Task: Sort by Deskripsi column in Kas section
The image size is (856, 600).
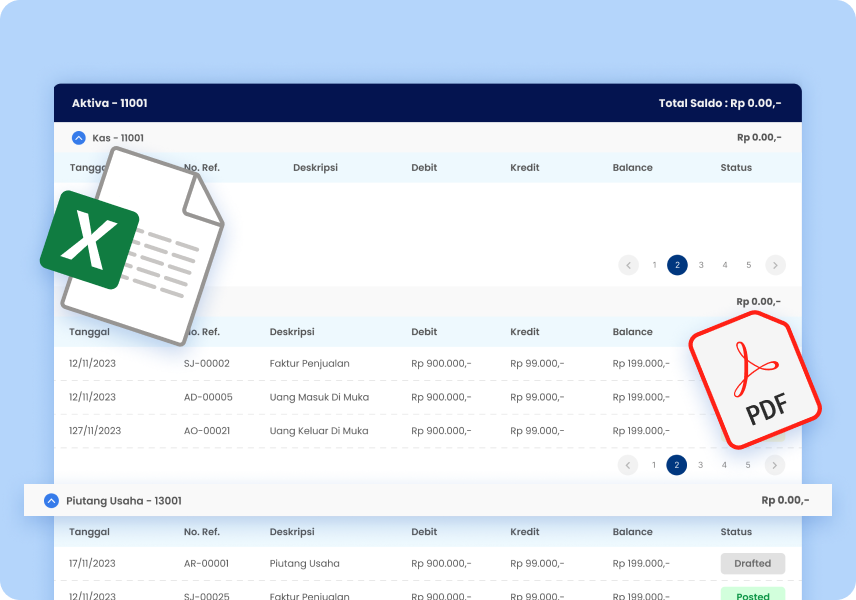Action: pos(316,168)
